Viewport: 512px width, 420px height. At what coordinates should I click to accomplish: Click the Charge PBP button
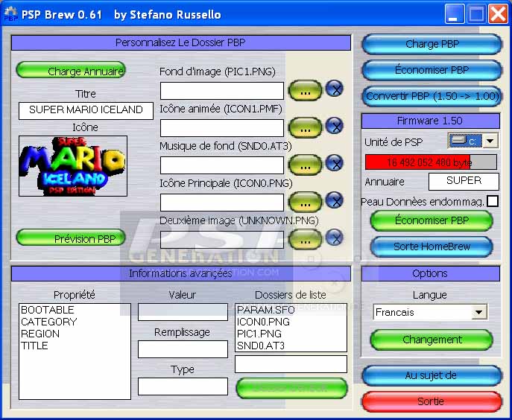click(432, 44)
